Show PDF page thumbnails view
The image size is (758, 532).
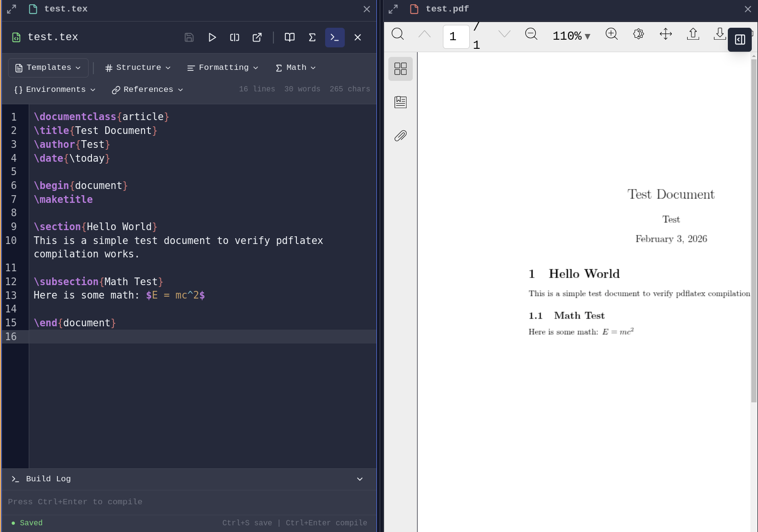click(400, 69)
